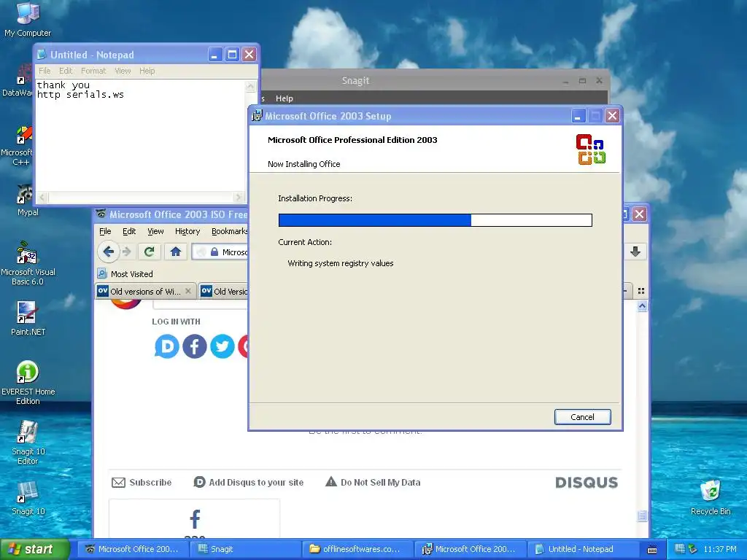Open the Snagit 10 Editor shortcut
Screen dimensions: 747x560
(28, 443)
